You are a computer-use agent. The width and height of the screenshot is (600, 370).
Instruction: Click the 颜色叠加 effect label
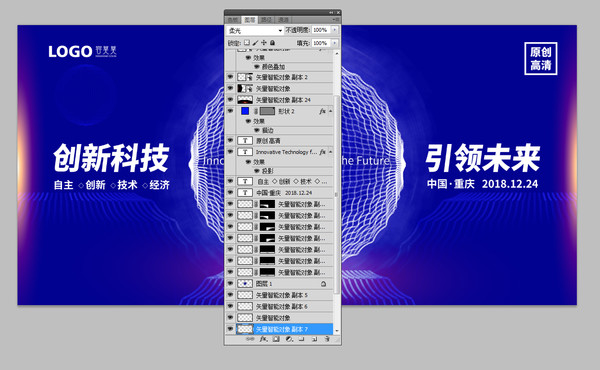273,67
